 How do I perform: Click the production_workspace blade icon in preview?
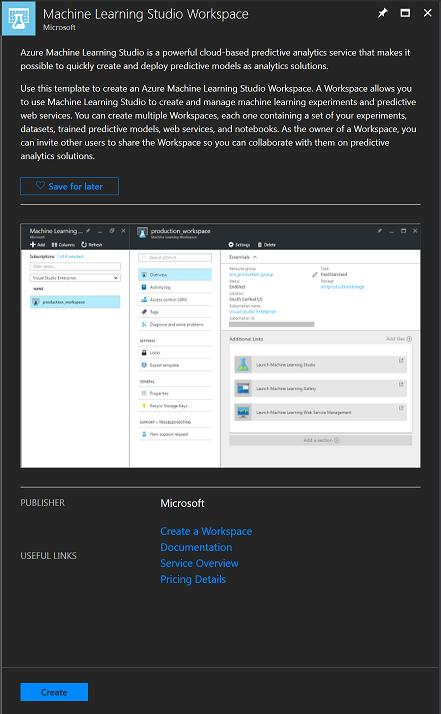click(x=142, y=232)
